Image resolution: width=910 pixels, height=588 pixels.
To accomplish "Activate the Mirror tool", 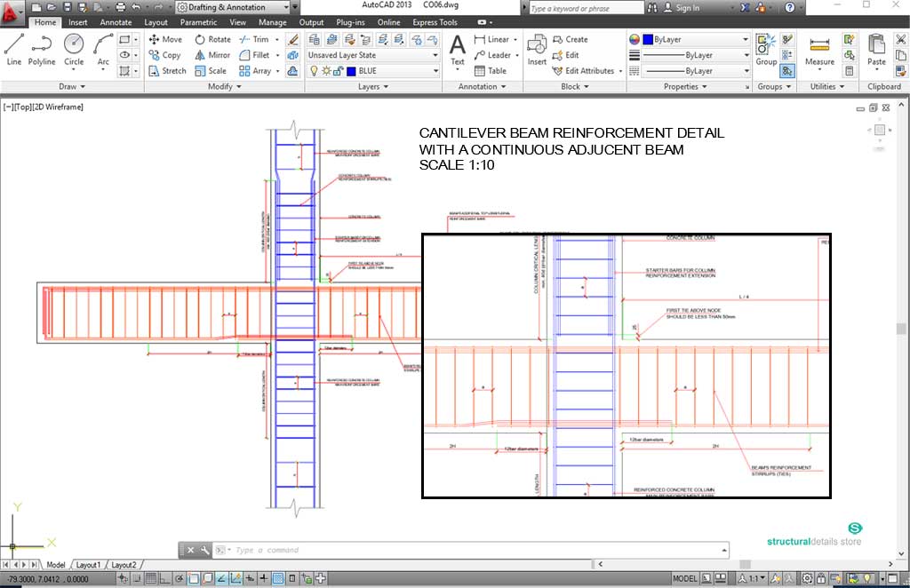I will click(x=212, y=55).
